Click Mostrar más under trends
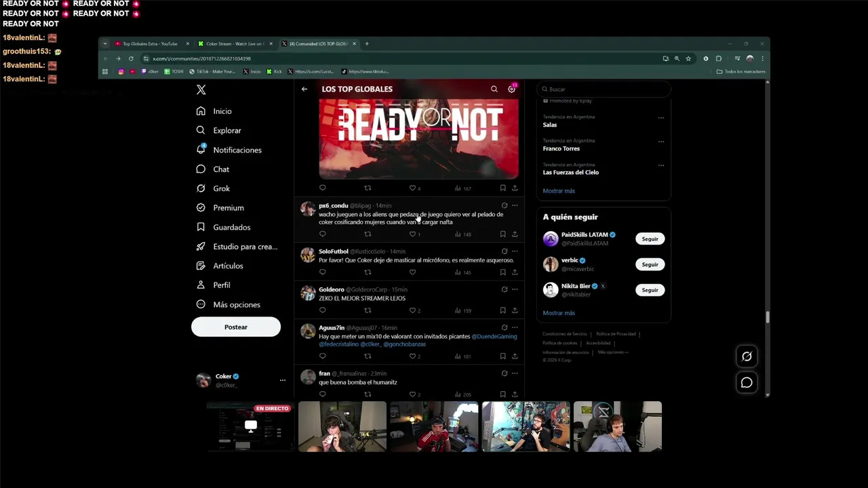868x488 pixels. click(x=559, y=191)
